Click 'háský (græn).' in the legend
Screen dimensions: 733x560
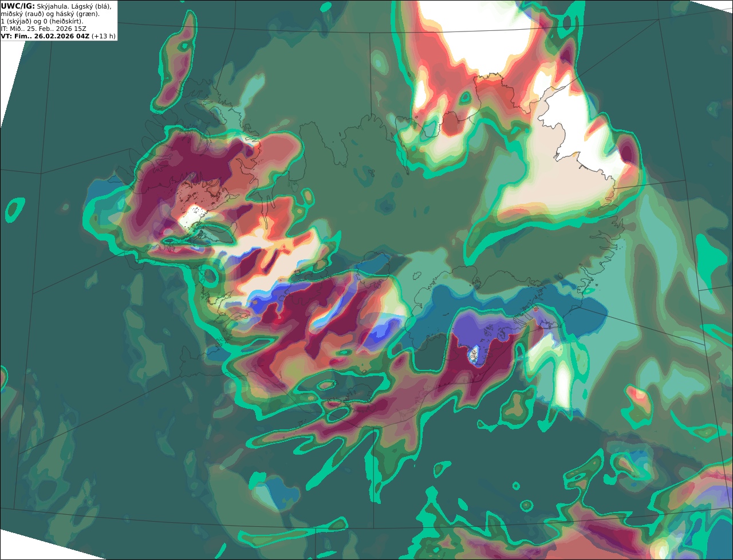tap(78, 14)
